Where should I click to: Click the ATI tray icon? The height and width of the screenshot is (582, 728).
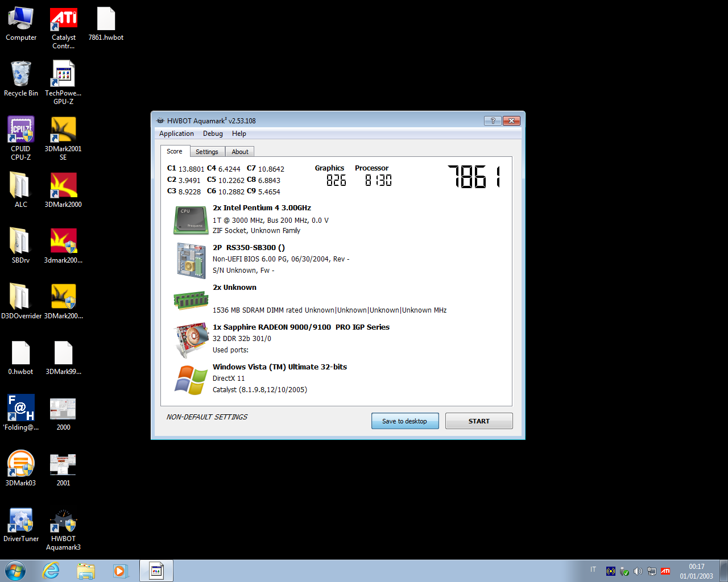coord(665,571)
